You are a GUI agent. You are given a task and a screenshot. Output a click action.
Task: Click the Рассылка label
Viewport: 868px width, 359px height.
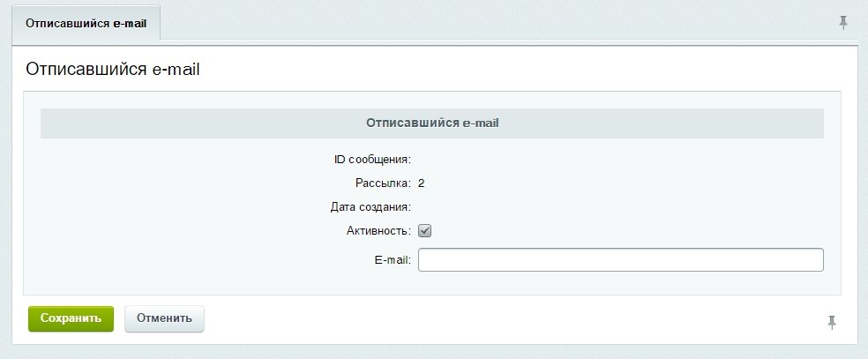[x=383, y=183]
